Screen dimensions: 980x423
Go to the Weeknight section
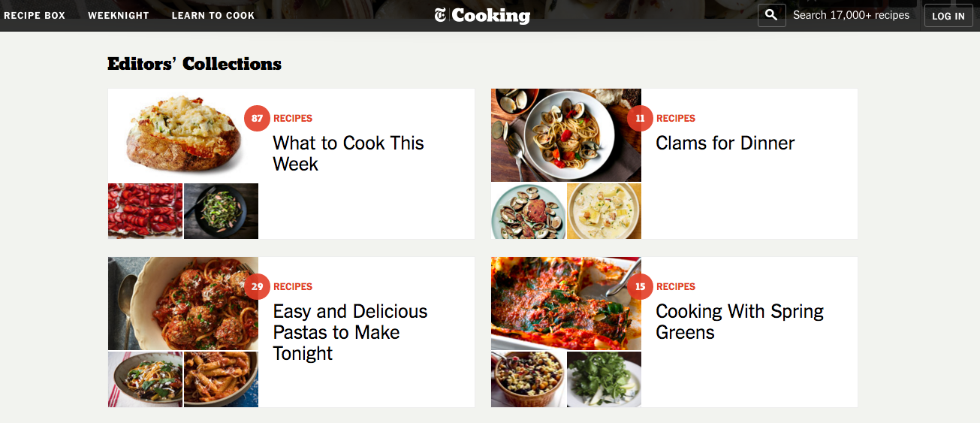[x=119, y=16]
